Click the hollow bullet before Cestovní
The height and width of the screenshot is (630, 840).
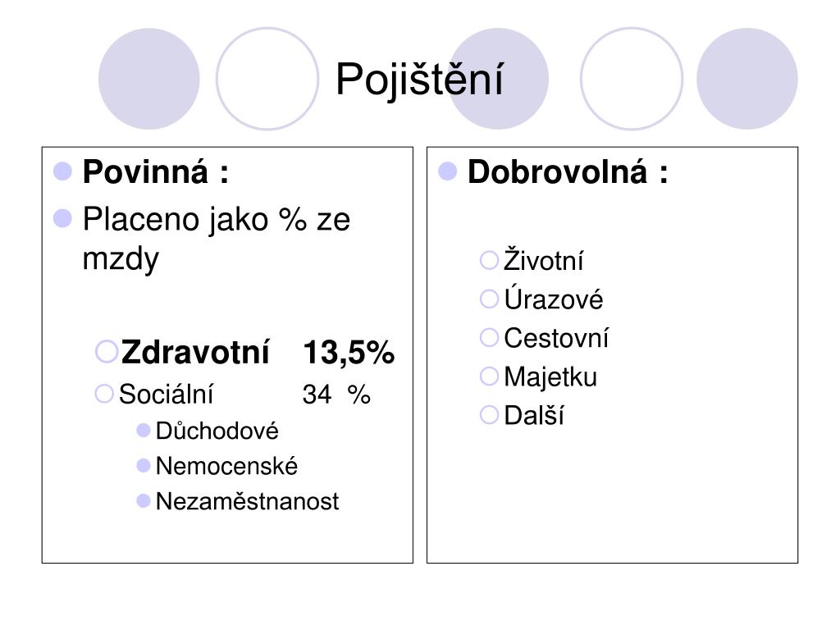[489, 337]
